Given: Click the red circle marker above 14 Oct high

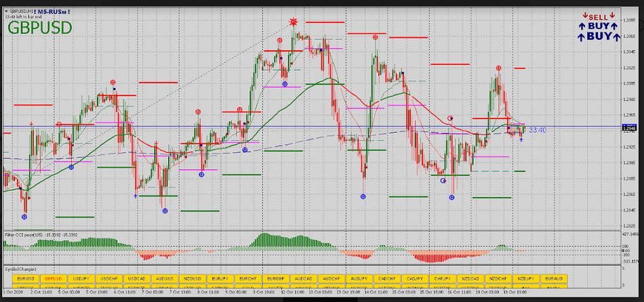Looking at the screenshot, I should [x=375, y=37].
